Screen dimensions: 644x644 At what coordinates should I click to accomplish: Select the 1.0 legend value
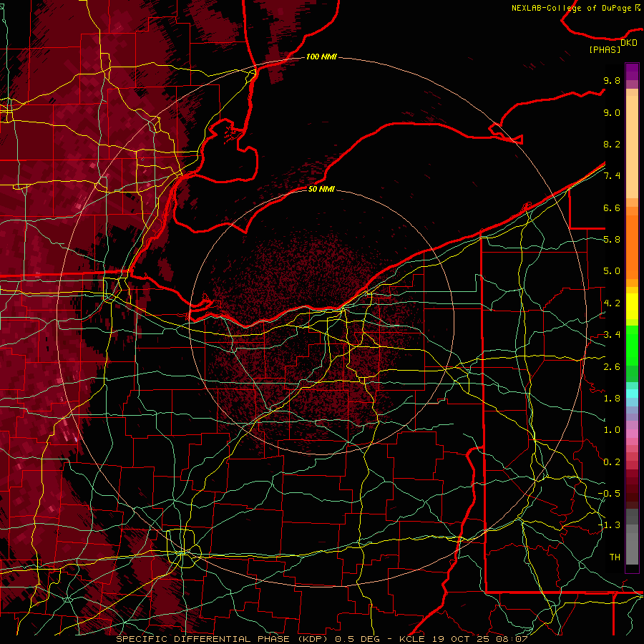pyautogui.click(x=612, y=430)
